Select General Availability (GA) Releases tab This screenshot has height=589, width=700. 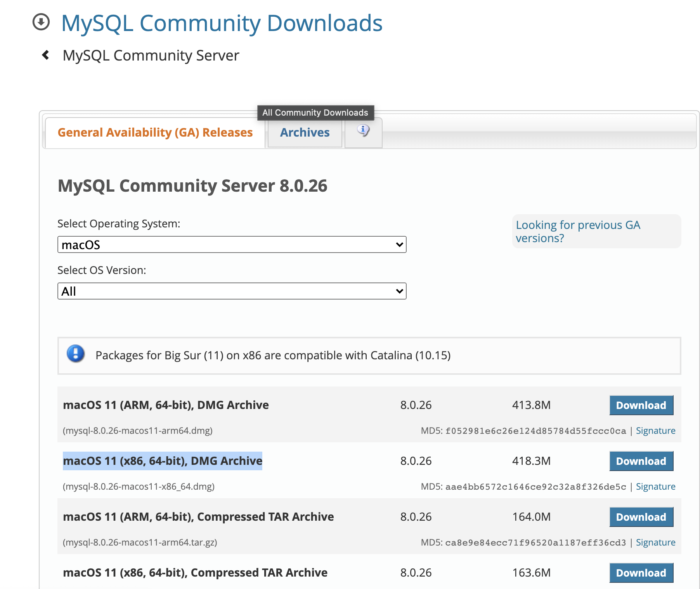click(155, 132)
